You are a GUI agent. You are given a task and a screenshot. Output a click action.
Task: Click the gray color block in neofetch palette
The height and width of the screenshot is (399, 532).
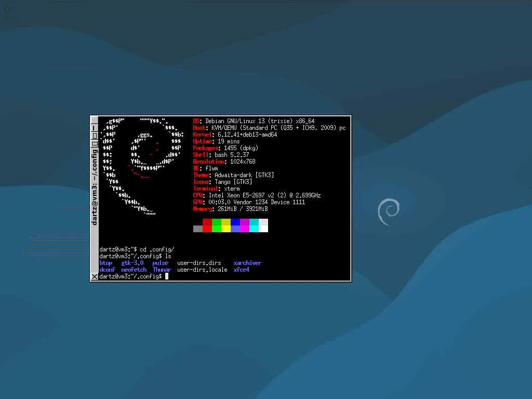[x=198, y=229]
